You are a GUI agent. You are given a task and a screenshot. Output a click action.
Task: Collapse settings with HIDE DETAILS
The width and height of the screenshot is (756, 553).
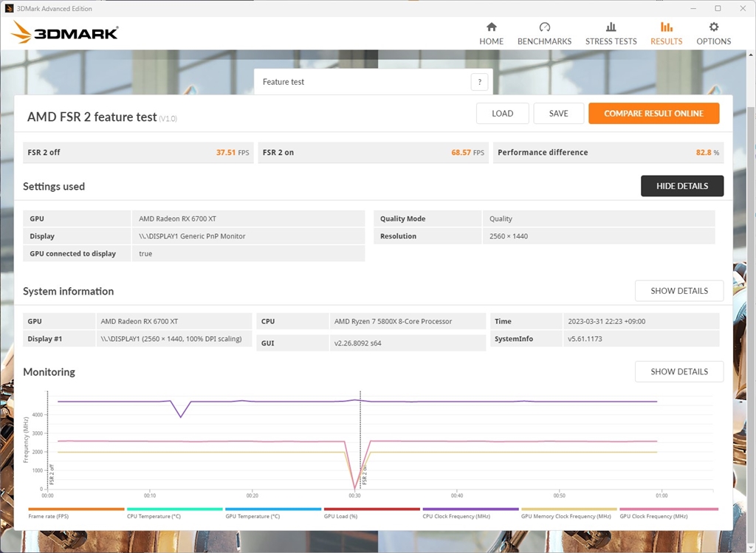click(682, 186)
